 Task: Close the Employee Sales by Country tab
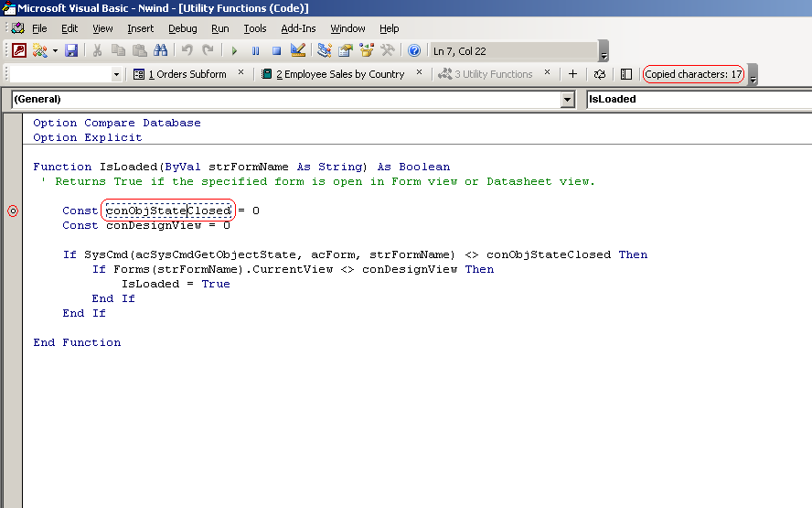(420, 72)
